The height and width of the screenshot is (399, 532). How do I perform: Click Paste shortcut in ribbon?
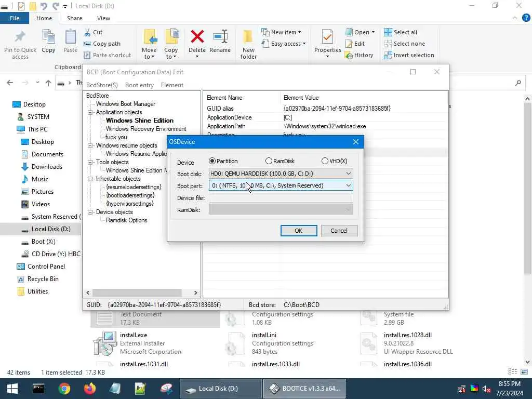tap(107, 55)
